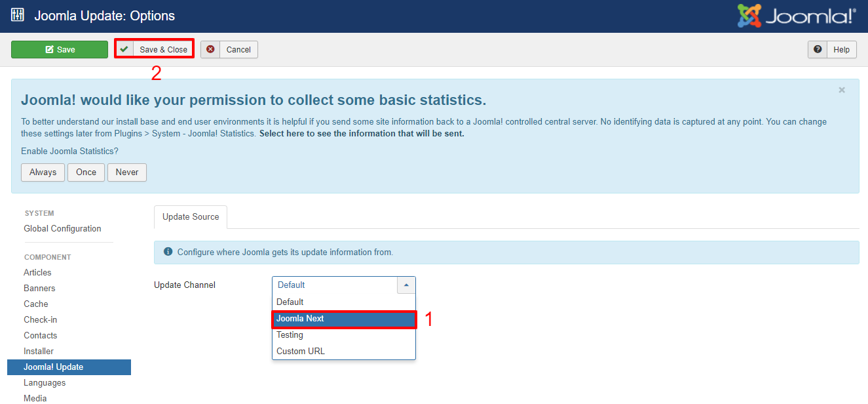Image resolution: width=868 pixels, height=404 pixels.
Task: Open the Installer component options
Action: click(39, 351)
